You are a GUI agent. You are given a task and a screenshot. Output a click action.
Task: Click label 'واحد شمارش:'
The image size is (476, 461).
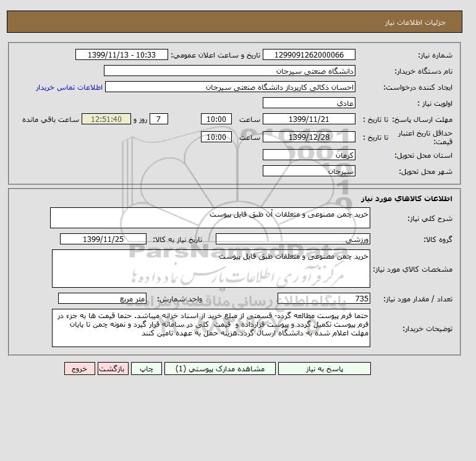(x=179, y=299)
